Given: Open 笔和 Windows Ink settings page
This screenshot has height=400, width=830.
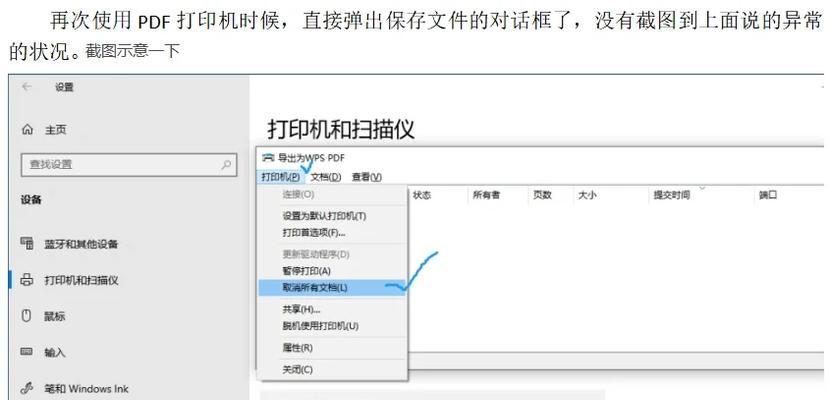Looking at the screenshot, I should tap(86, 389).
